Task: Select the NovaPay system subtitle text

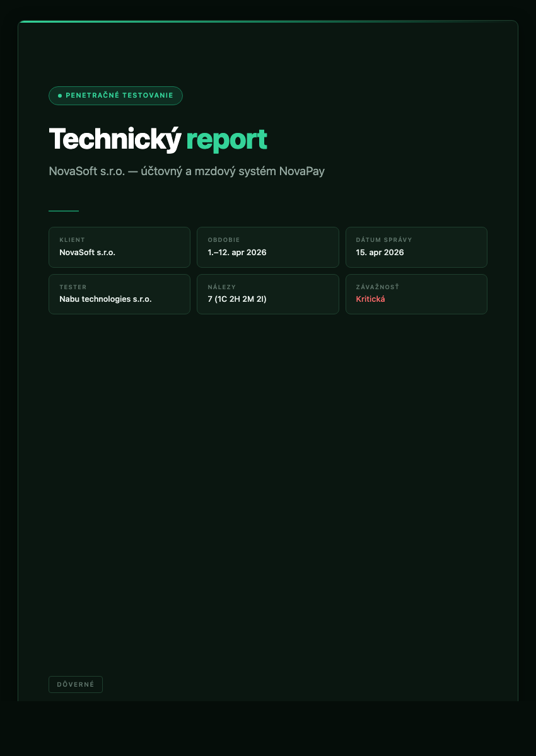Action: 187,171
